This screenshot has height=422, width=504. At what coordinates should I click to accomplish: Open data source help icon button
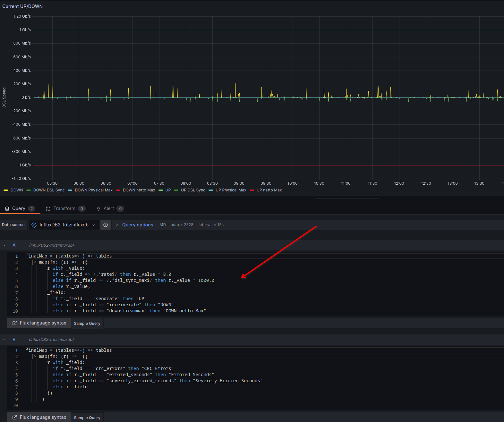tap(106, 225)
